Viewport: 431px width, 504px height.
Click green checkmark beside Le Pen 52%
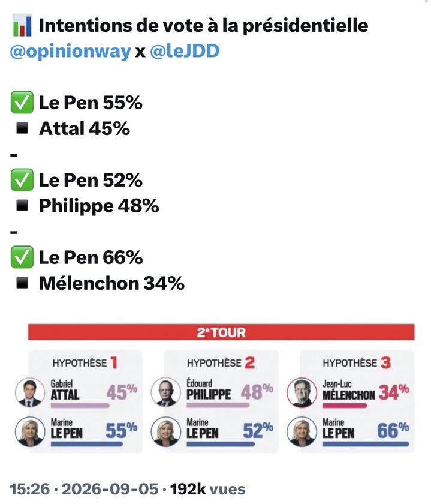point(22,179)
